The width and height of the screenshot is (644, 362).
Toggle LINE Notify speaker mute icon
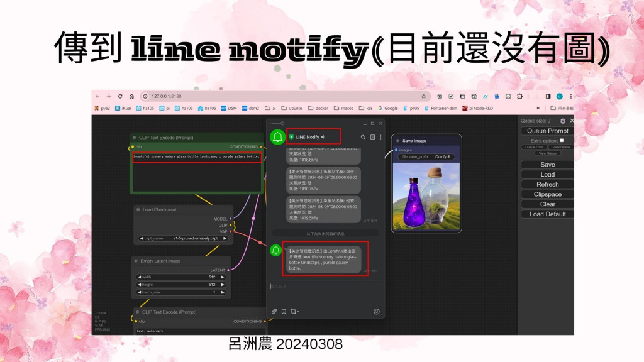point(323,137)
